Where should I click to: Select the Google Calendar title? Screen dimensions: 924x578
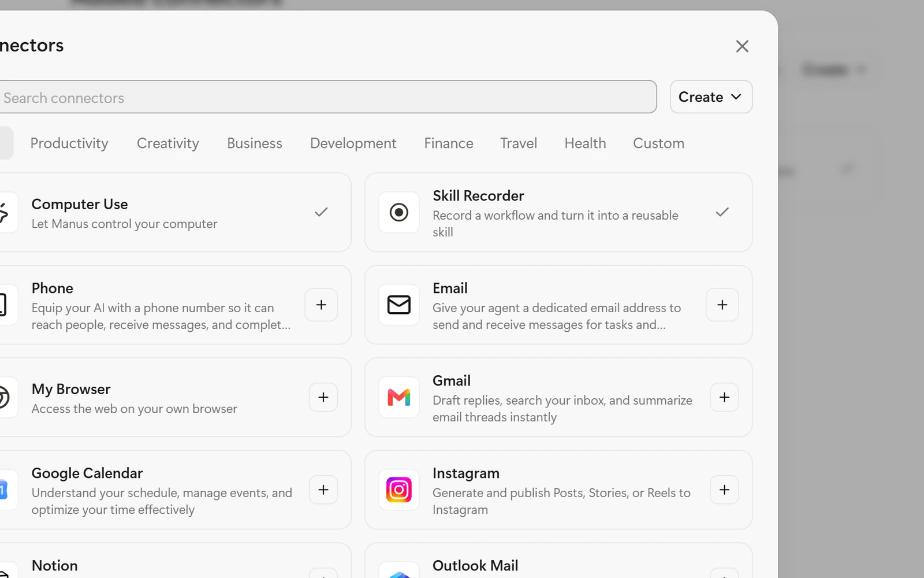[87, 473]
